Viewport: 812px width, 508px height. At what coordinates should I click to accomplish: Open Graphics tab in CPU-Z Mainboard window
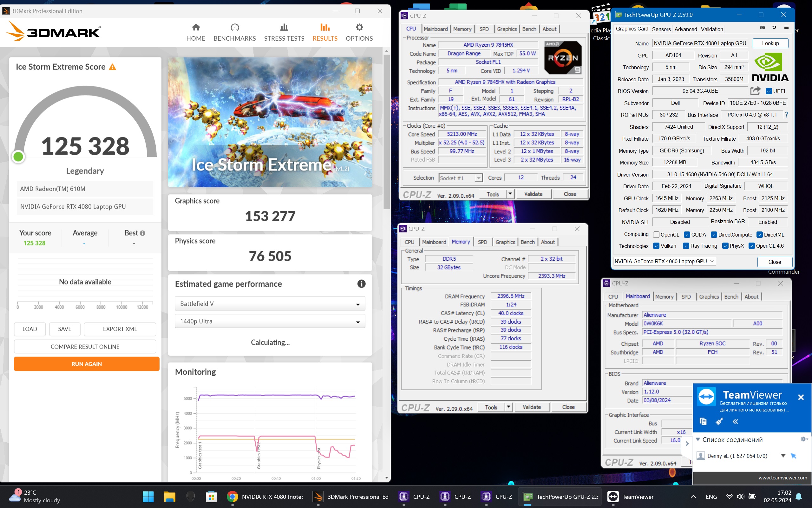709,297
